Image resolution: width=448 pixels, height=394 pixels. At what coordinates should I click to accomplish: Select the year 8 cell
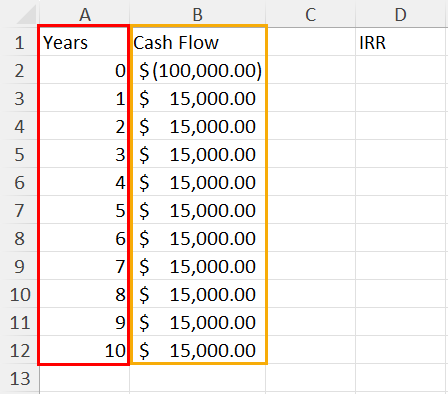[x=84, y=294]
